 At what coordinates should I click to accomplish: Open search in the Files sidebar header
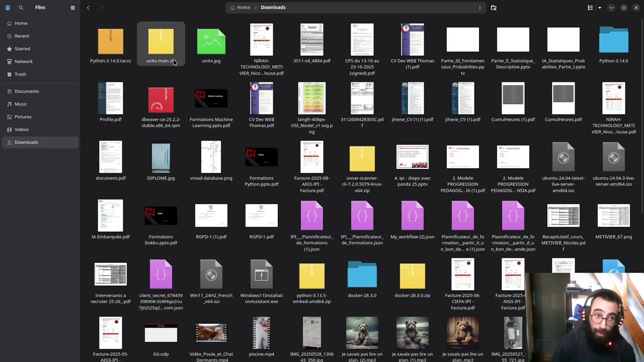click(x=21, y=8)
